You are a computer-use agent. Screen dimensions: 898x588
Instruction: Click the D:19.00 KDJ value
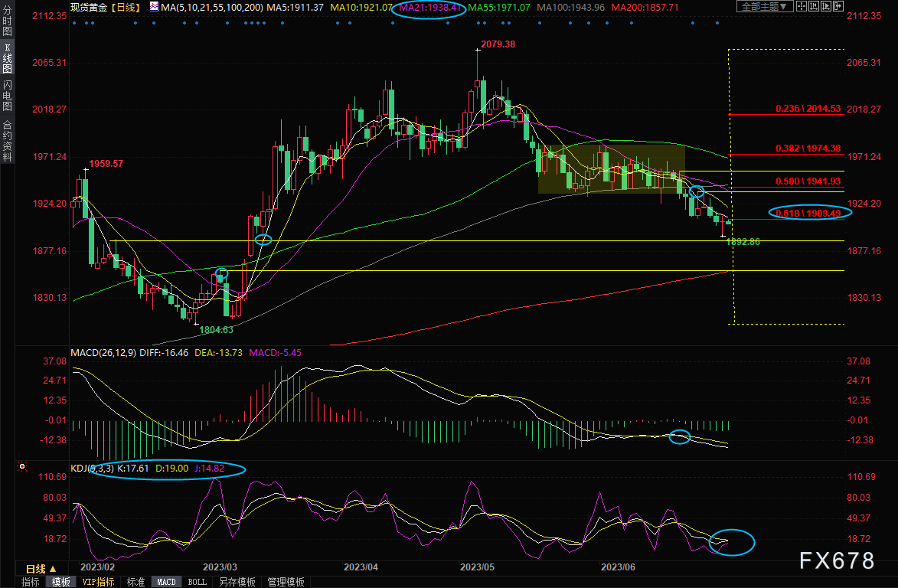click(171, 469)
